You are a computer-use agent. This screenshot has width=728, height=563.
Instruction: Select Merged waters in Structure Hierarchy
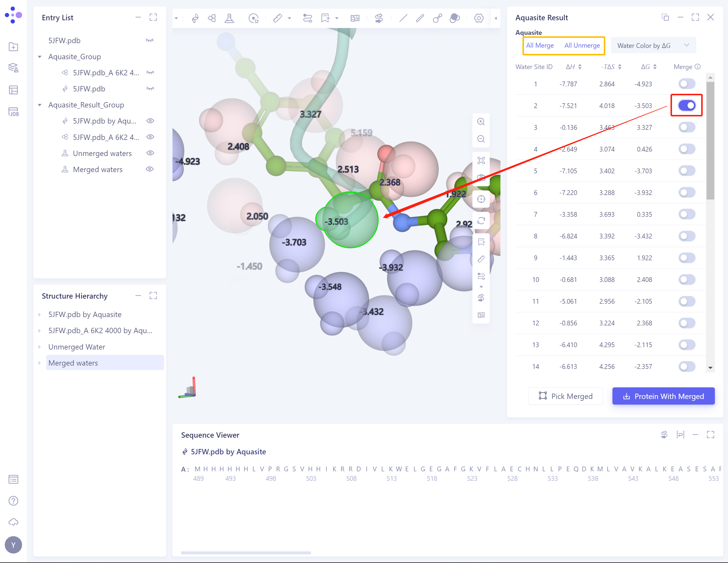pyautogui.click(x=73, y=363)
